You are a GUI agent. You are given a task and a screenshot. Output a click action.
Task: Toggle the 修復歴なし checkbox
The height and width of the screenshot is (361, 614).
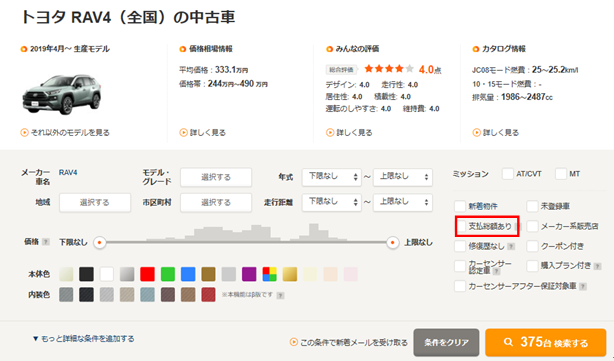click(460, 246)
